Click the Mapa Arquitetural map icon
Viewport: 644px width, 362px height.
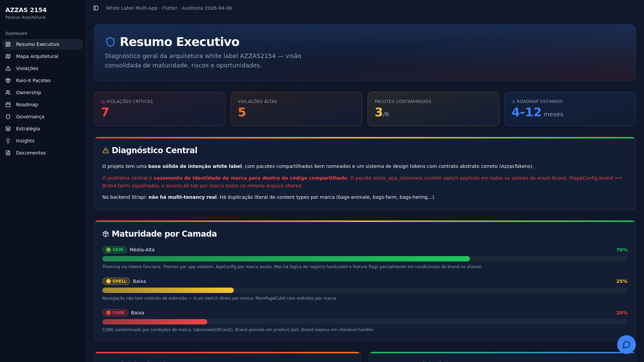(x=8, y=56)
